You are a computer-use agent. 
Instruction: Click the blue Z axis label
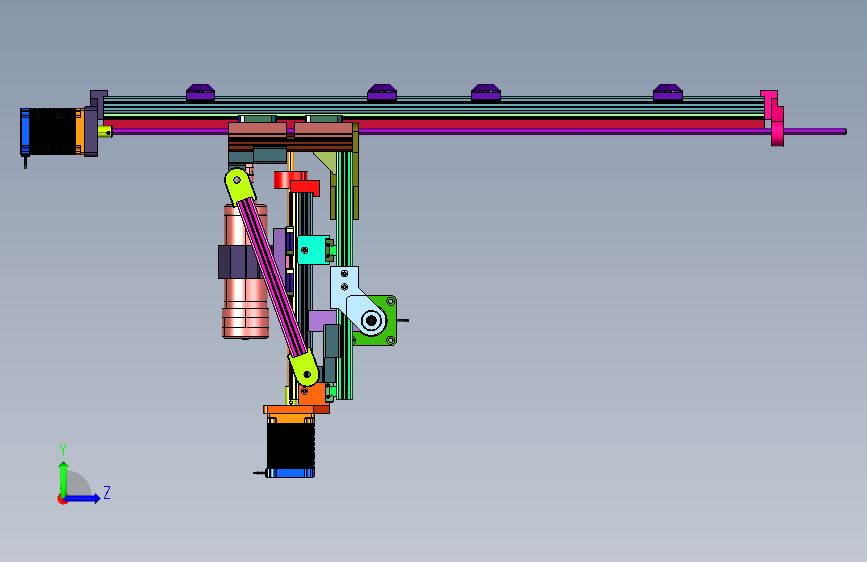pos(107,492)
